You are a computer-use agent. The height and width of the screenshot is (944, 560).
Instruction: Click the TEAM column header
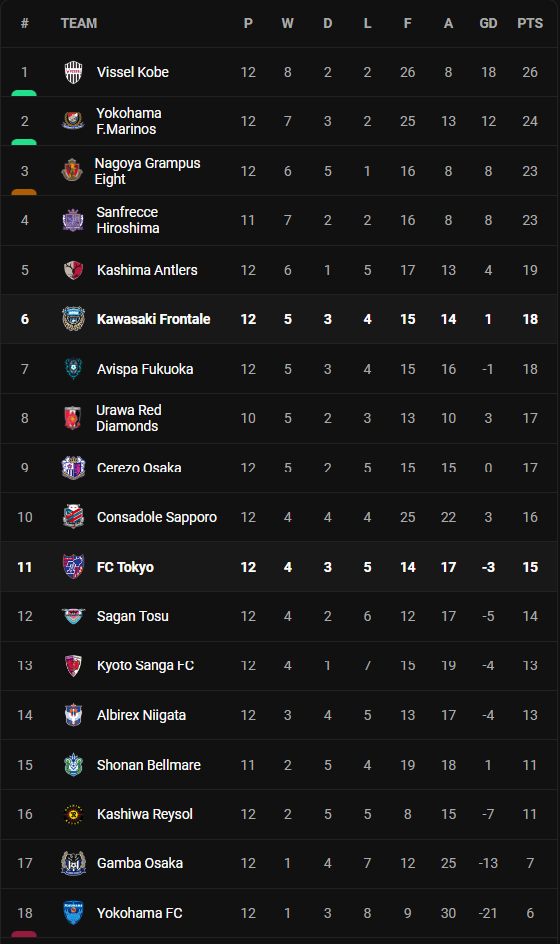(x=79, y=23)
